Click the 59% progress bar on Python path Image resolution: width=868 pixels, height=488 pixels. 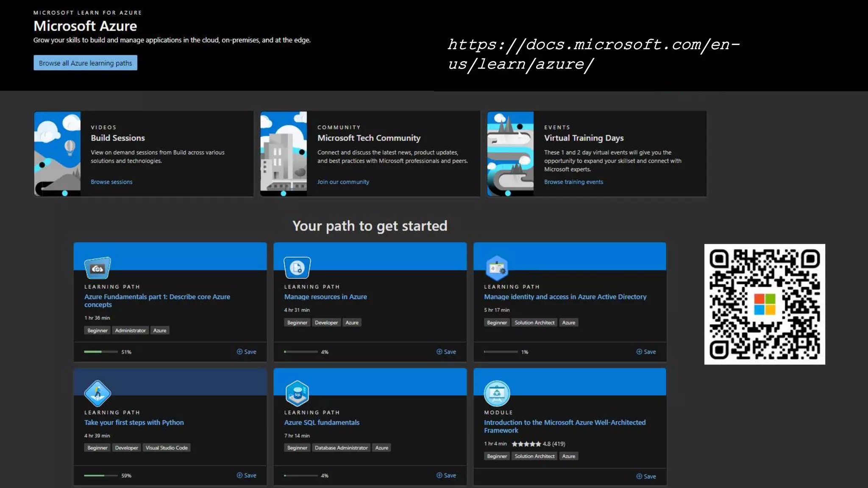point(101,475)
